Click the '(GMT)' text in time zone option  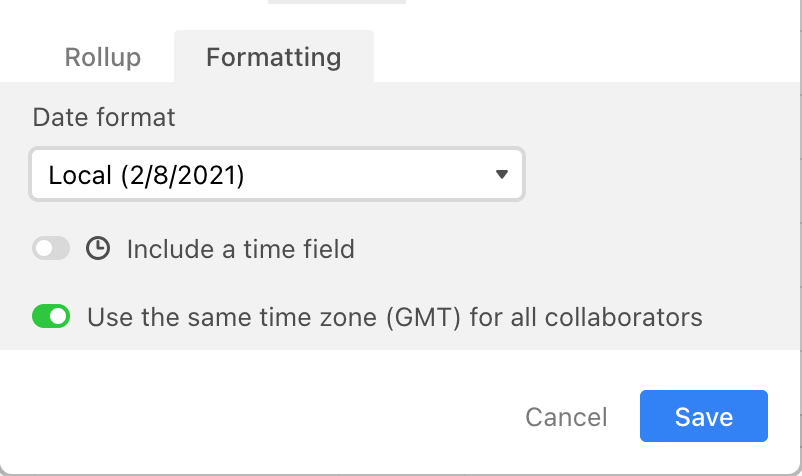pos(424,317)
